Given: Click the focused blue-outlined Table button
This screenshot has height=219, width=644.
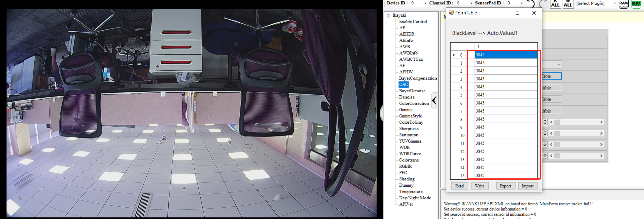Looking at the screenshot, I should click(x=552, y=76).
